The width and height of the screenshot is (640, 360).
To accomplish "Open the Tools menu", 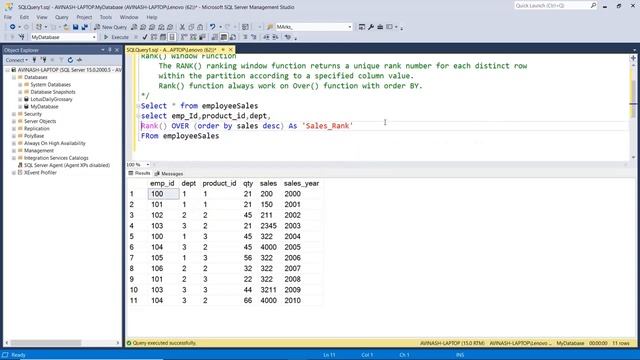I will 106,17.
